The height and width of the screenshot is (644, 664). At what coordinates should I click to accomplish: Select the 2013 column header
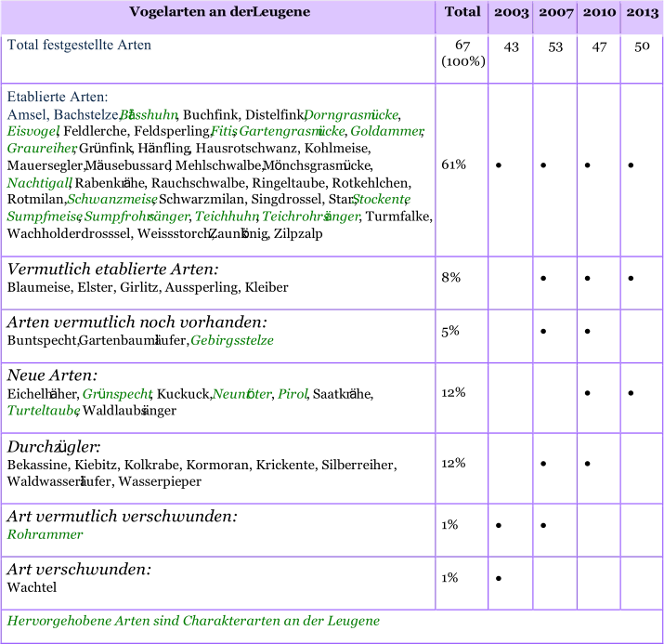[x=642, y=12]
